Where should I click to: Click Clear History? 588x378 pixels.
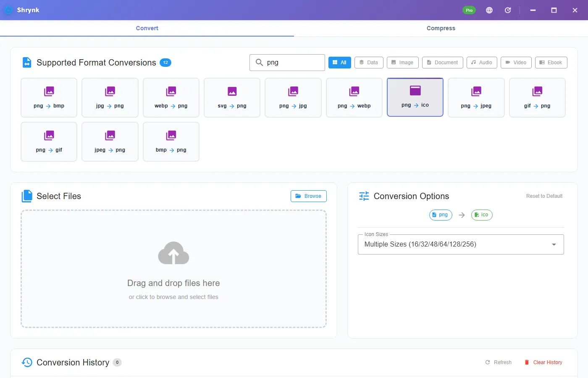click(543, 362)
